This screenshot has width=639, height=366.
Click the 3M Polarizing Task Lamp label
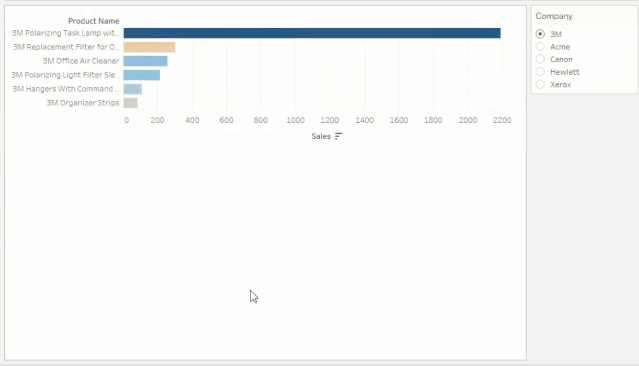(x=65, y=33)
